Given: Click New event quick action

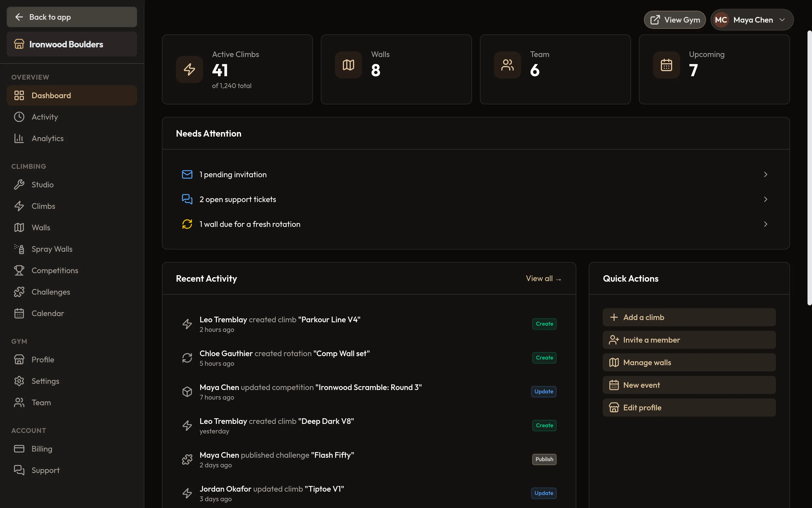Looking at the screenshot, I should (x=689, y=385).
